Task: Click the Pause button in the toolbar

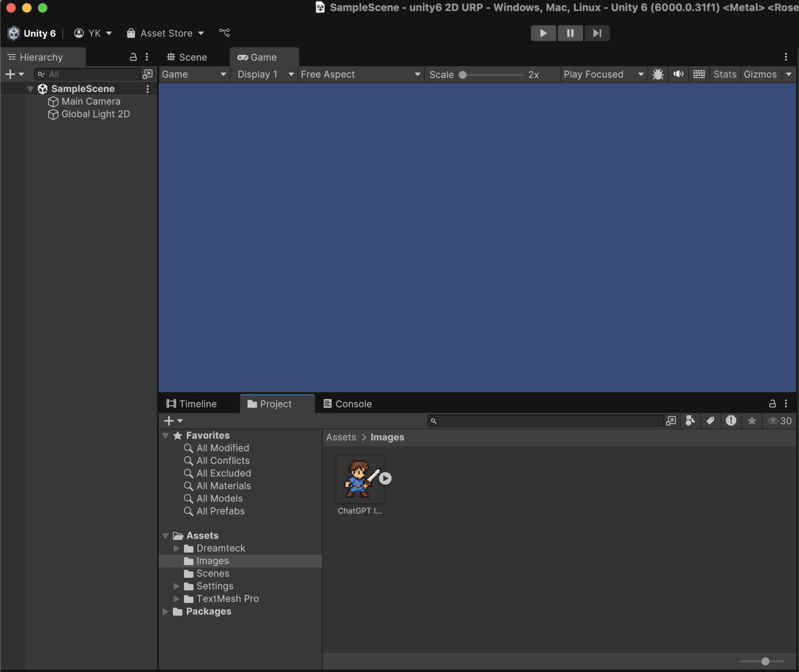Action: tap(570, 33)
